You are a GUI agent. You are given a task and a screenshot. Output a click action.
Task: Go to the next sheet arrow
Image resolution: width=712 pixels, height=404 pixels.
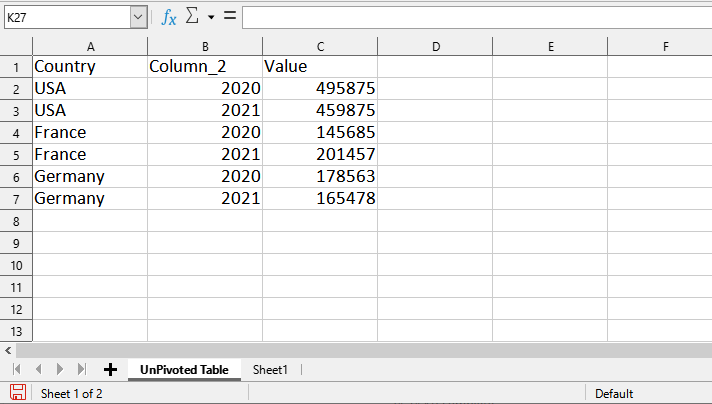point(59,369)
